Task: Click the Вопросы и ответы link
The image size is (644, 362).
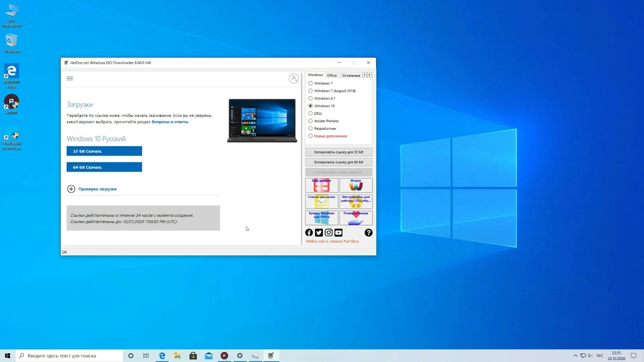Action: 170,122
